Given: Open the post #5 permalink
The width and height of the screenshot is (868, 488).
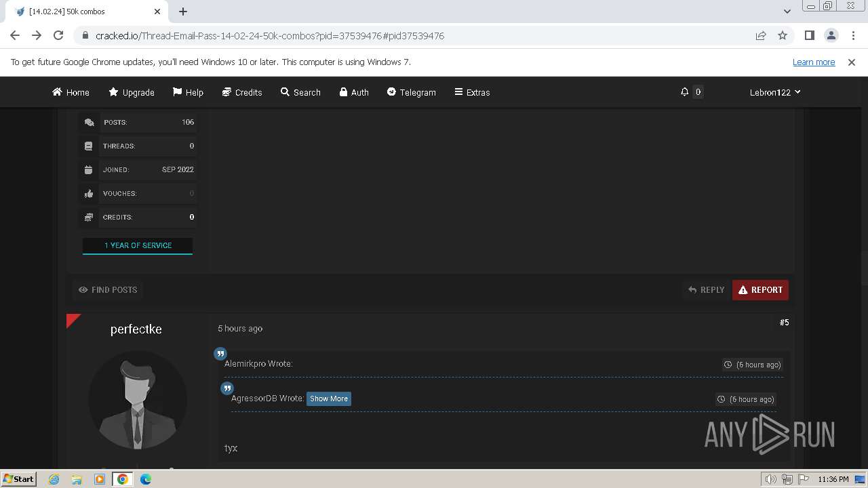Looking at the screenshot, I should [x=785, y=323].
